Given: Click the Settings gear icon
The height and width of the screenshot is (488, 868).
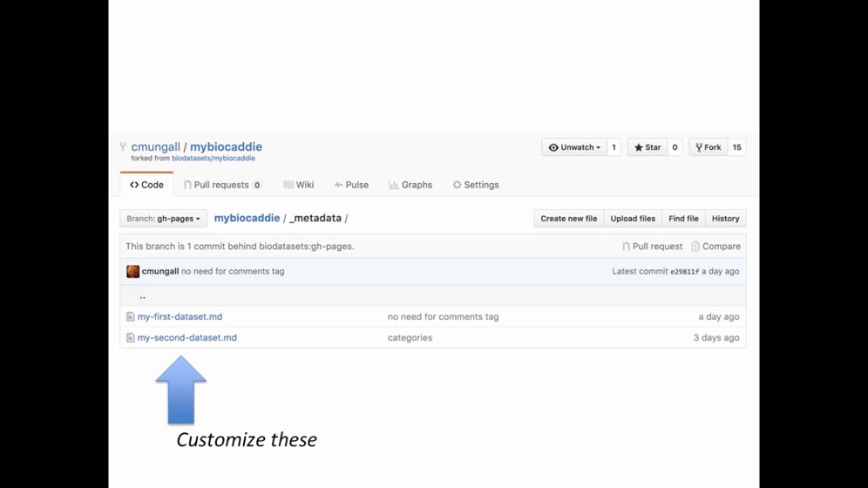Looking at the screenshot, I should point(457,184).
